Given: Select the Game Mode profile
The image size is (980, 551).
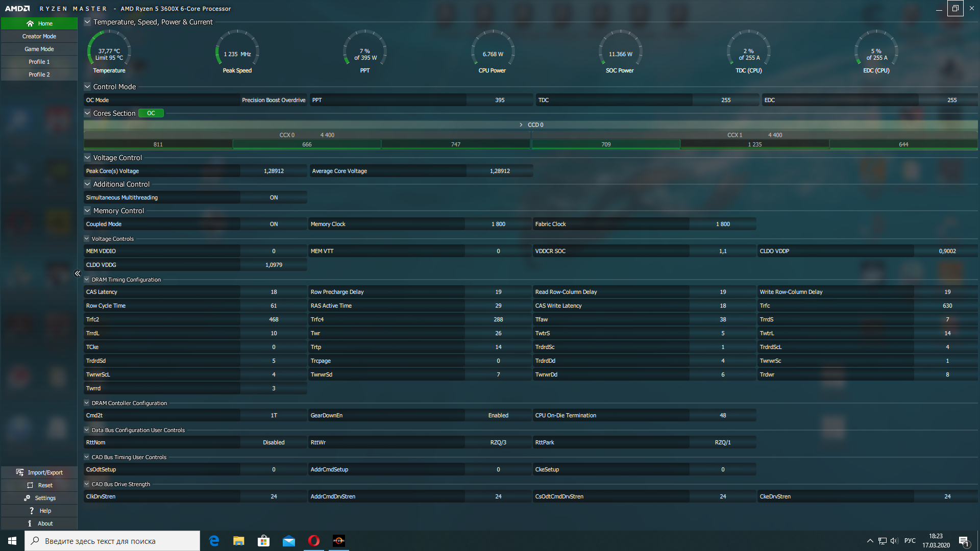Looking at the screenshot, I should click(39, 49).
